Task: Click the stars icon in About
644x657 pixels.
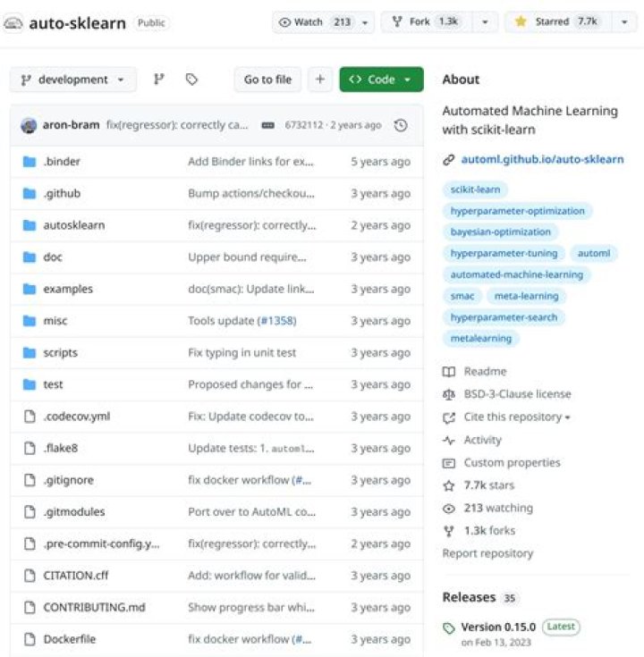Action: pyautogui.click(x=449, y=485)
